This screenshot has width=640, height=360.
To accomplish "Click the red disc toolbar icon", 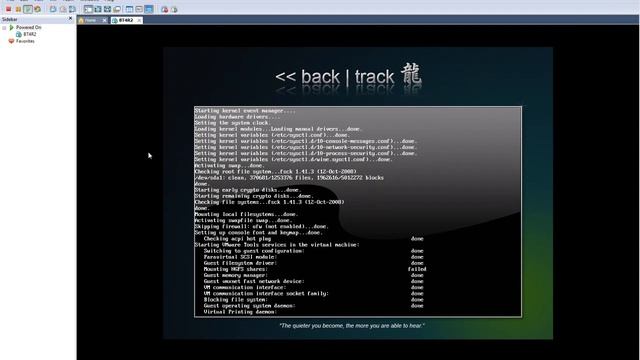I will click(x=165, y=9).
